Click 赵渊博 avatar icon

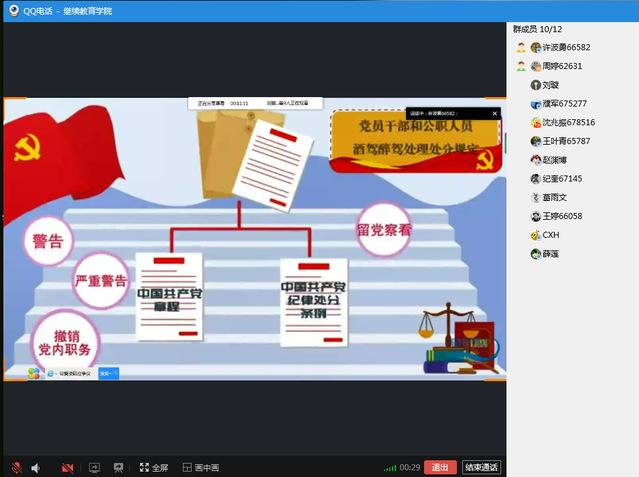tap(536, 160)
